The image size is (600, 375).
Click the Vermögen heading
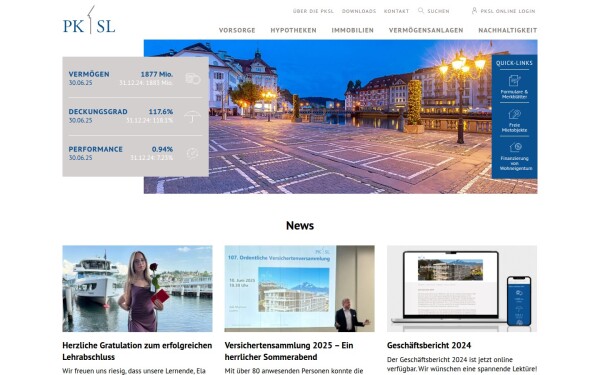click(89, 74)
